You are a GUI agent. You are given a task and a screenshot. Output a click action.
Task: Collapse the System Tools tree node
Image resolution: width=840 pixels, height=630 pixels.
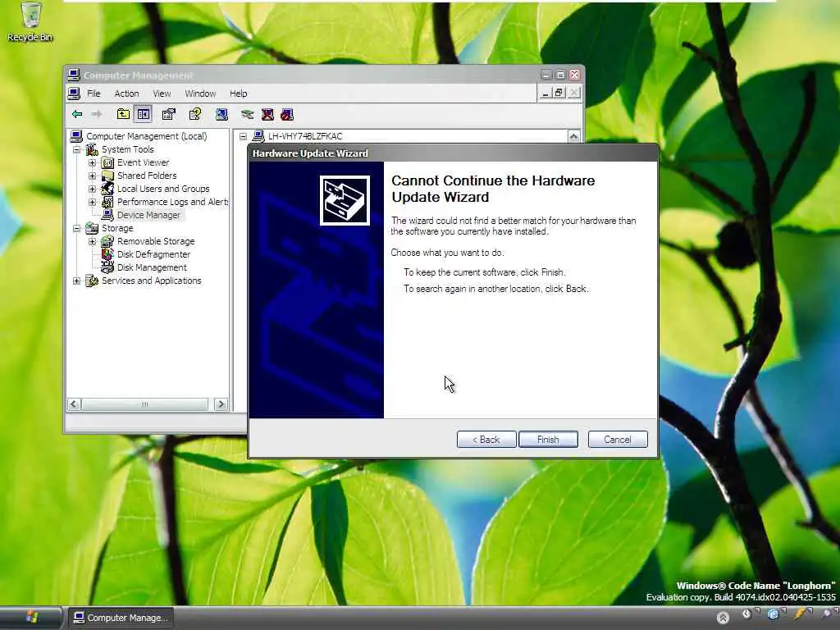pyautogui.click(x=76, y=149)
